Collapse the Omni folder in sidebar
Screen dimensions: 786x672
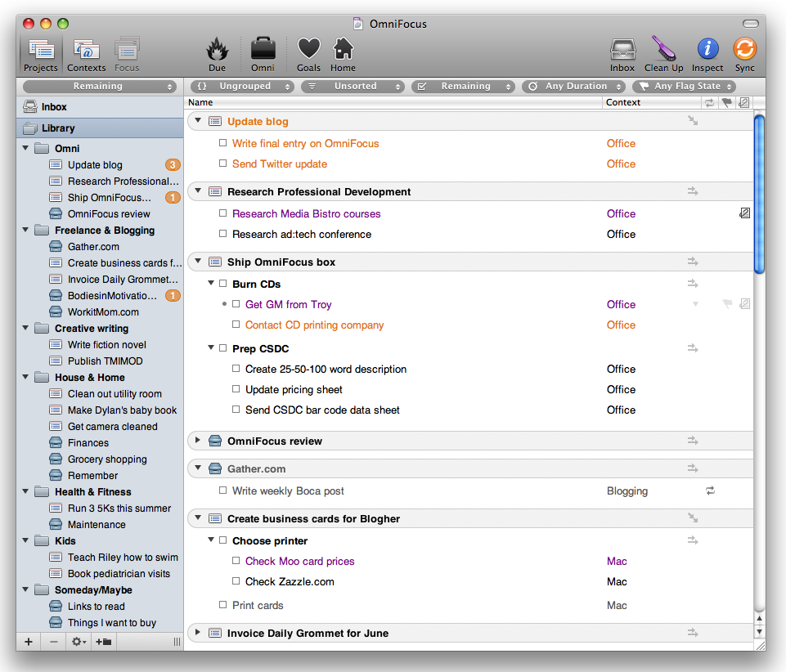tap(25, 148)
